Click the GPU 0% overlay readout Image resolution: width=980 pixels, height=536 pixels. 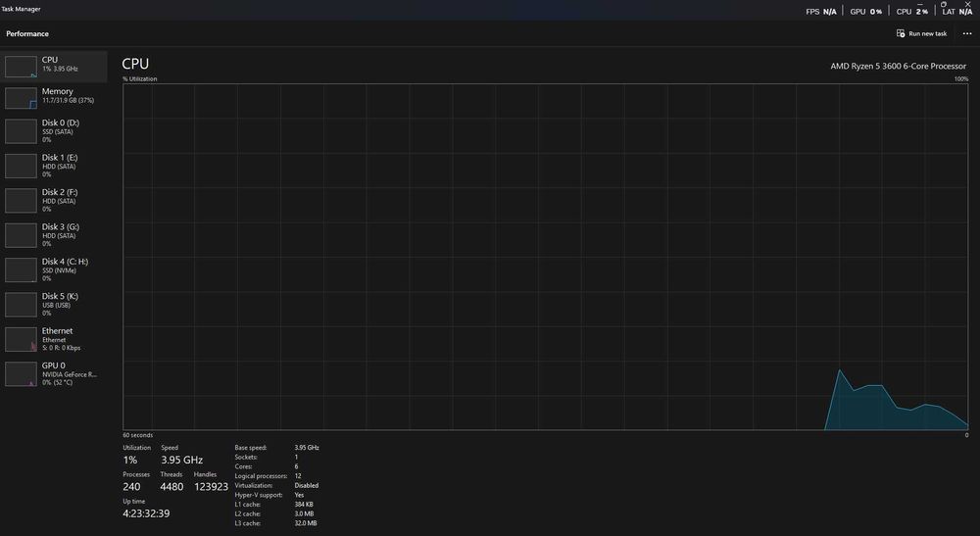(866, 11)
